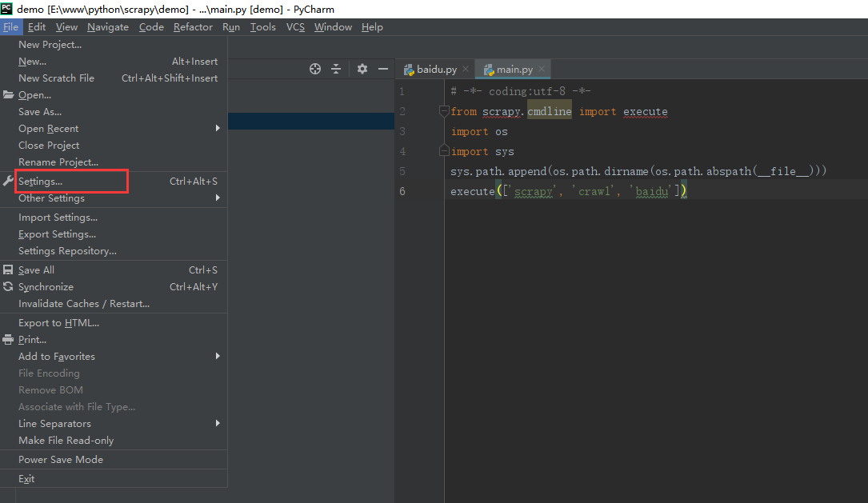Image resolution: width=868 pixels, height=503 pixels.
Task: Toggle Make File Read-only
Action: point(66,441)
